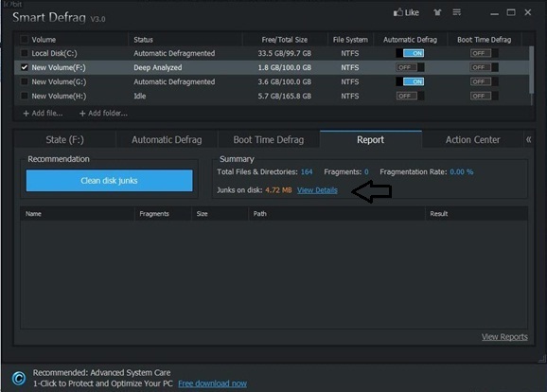Select the Local Disk(C:) volume row
The height and width of the screenshot is (392, 547).
point(272,53)
